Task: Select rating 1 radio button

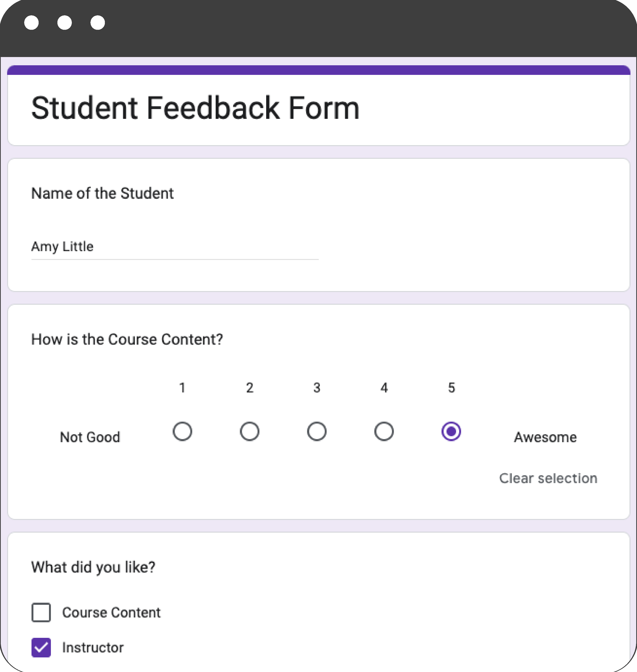Action: [x=182, y=431]
